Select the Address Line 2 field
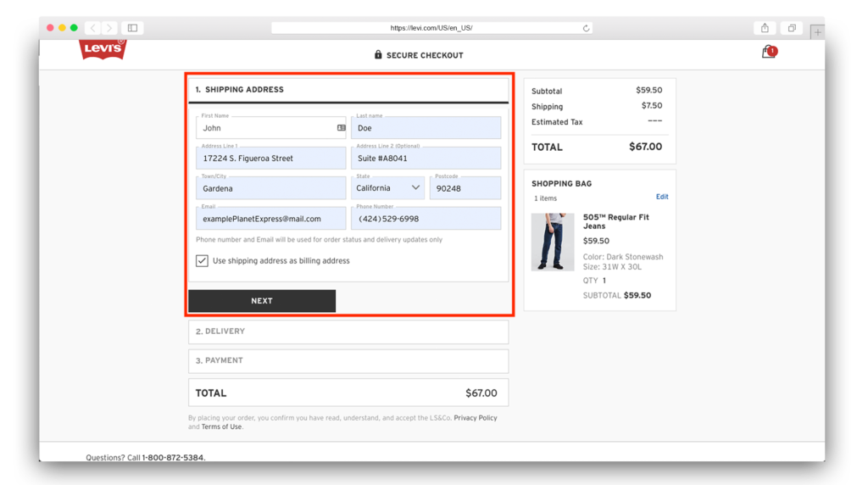 [426, 158]
